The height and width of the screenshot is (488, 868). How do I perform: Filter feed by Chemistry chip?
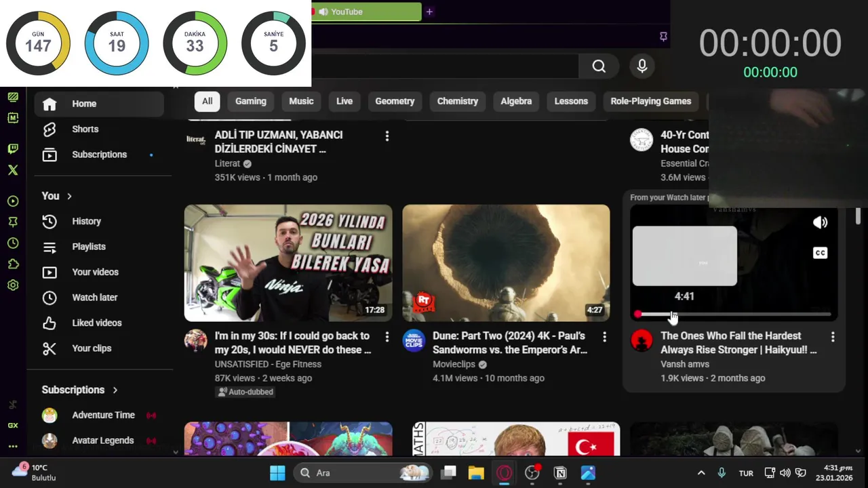click(x=458, y=101)
